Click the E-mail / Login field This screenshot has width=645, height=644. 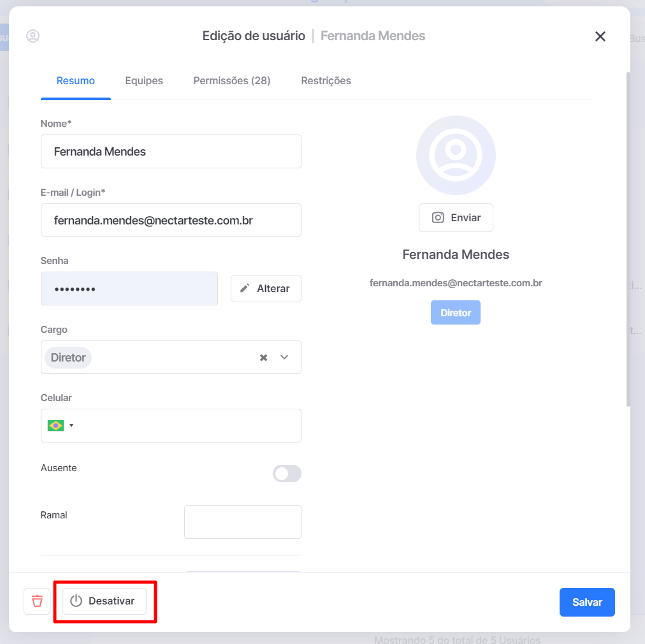171,220
